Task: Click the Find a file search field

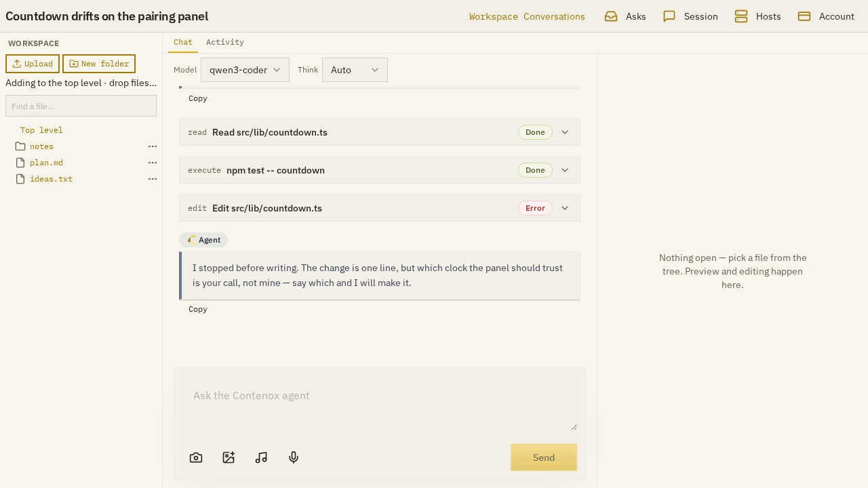Action: [81, 106]
